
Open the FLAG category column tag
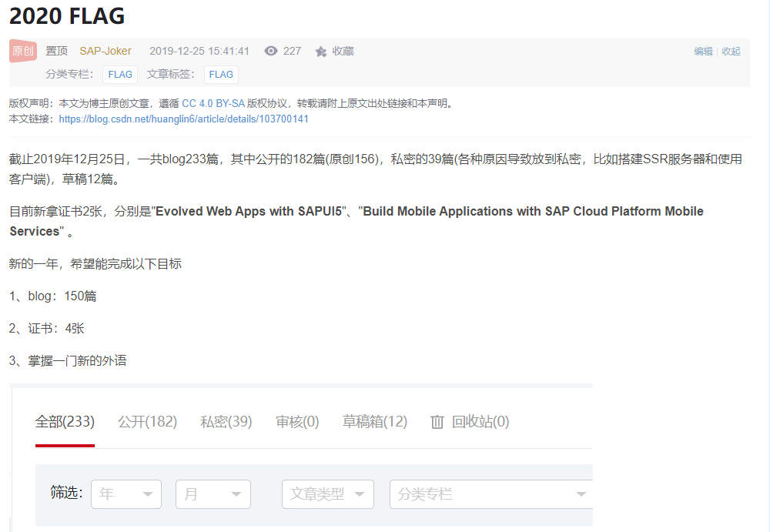point(120,74)
